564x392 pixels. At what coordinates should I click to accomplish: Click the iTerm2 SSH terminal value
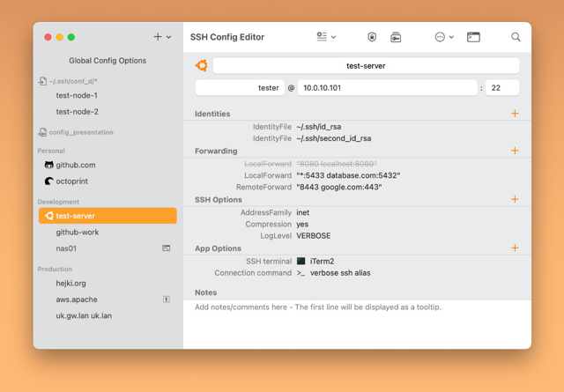click(322, 261)
